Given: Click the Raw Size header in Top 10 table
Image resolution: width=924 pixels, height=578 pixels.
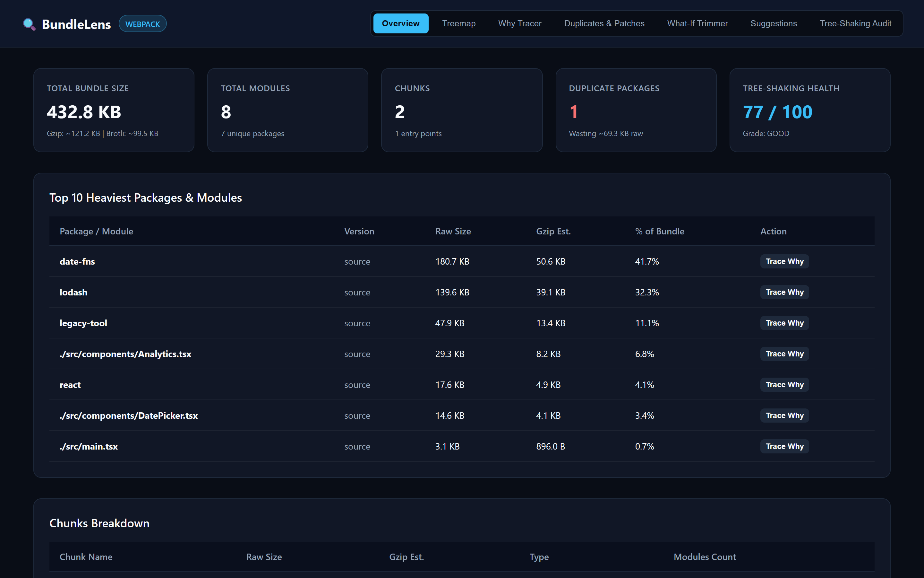Looking at the screenshot, I should (453, 231).
